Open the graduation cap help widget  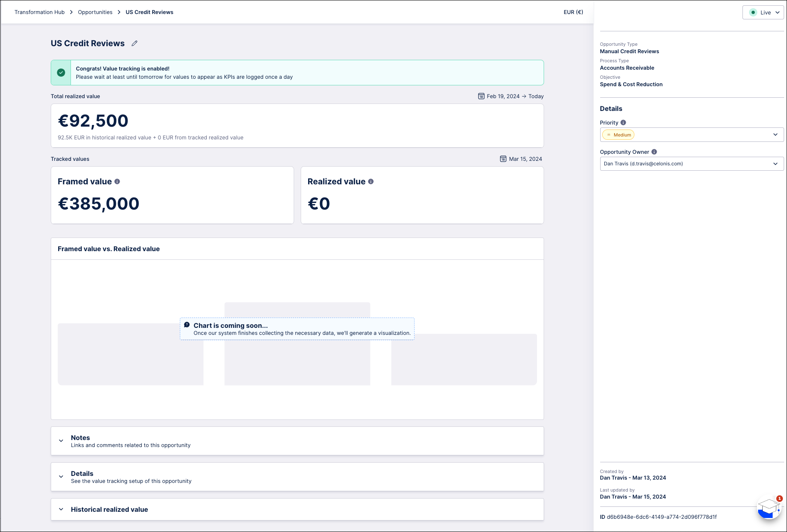click(x=768, y=508)
